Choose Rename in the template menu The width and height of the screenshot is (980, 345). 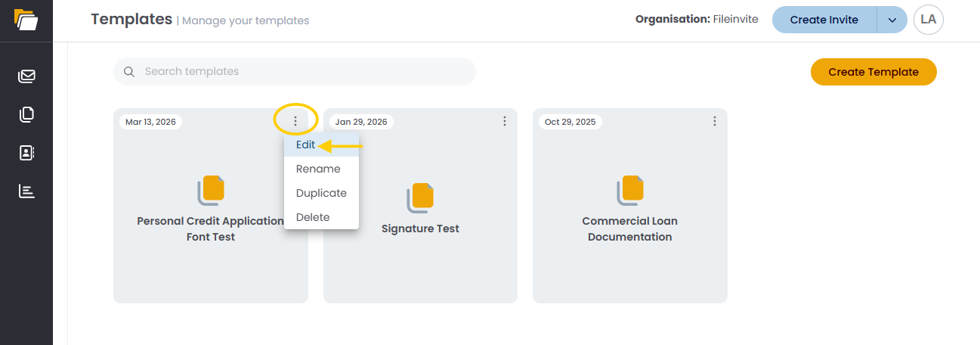click(318, 169)
